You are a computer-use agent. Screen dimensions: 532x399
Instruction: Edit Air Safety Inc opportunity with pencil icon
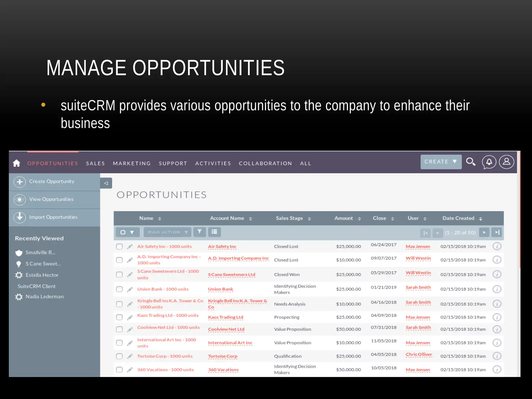pyautogui.click(x=130, y=246)
